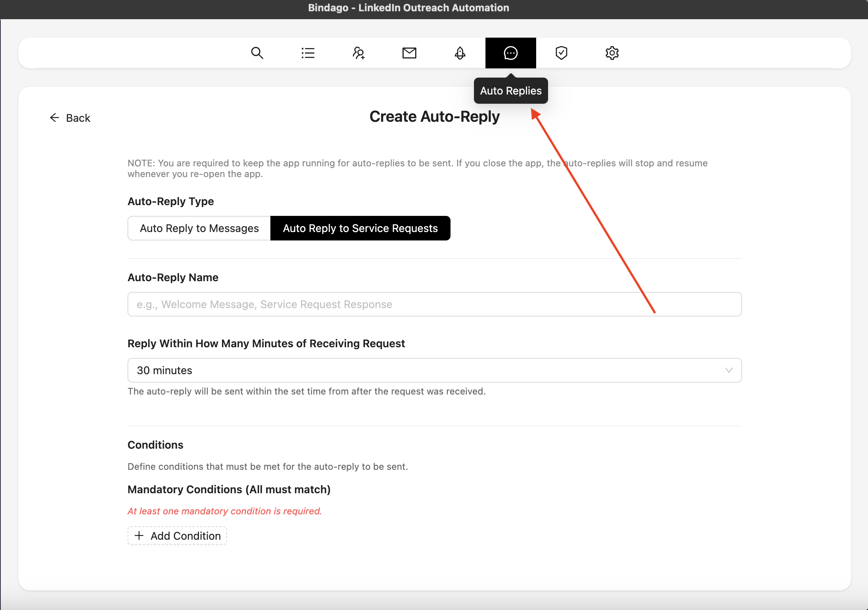Click the red mandatory condition required message
Image resolution: width=868 pixels, height=610 pixels.
click(224, 511)
